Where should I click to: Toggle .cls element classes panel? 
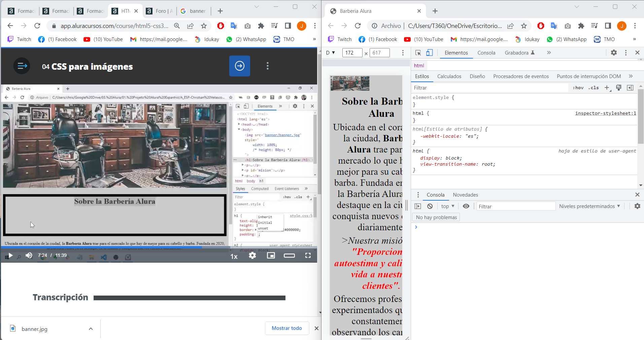tap(594, 88)
